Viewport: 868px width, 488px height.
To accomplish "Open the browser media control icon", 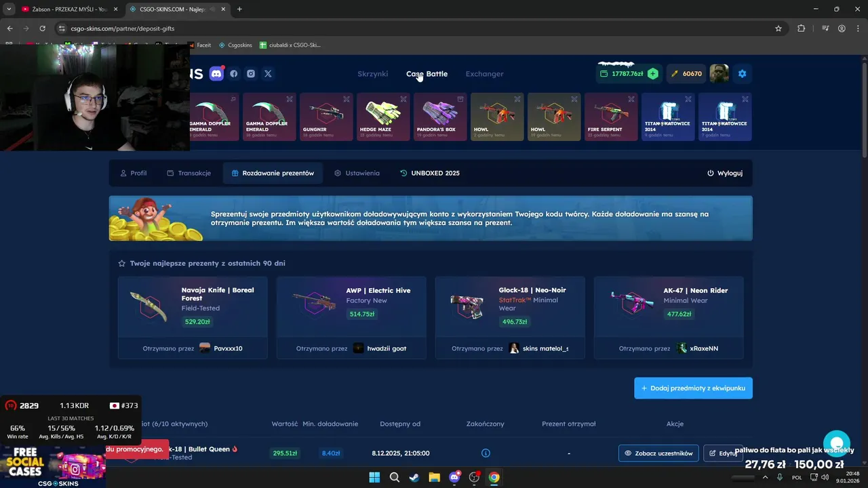I will [825, 28].
